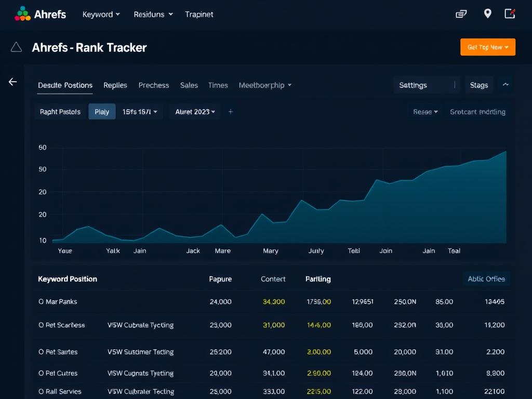Click the Ahrefs colorful logo icon
532x399 pixels.
click(23, 14)
